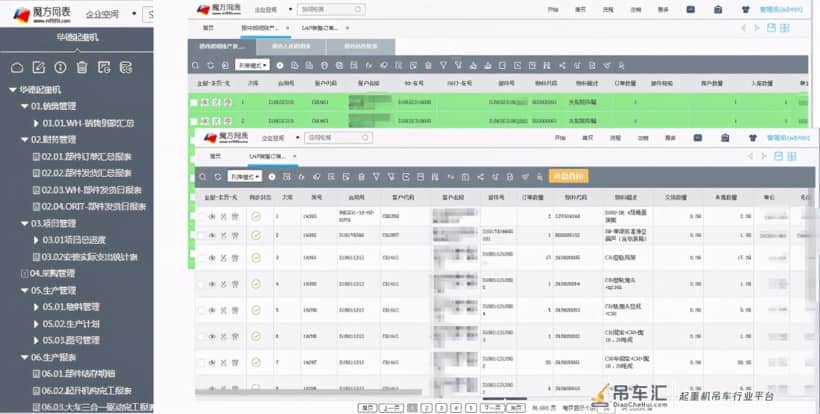Click the share icon in the back window toolbar
The image size is (820, 414).
[x=562, y=65]
